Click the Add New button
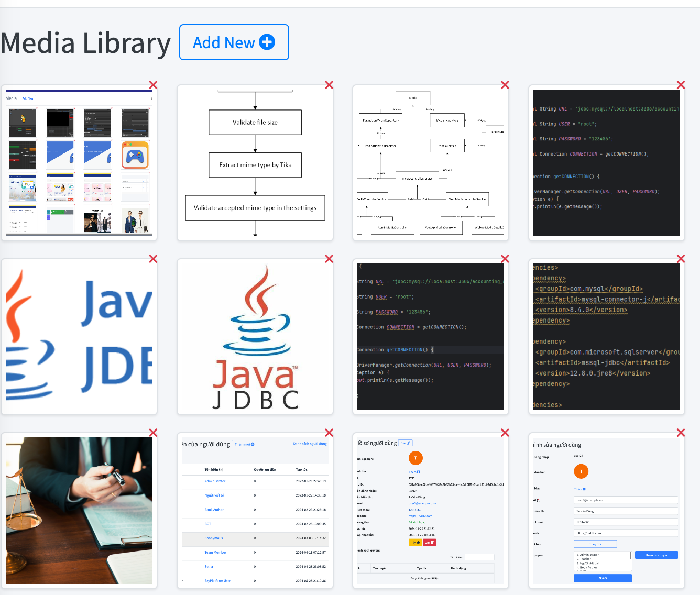The image size is (700, 595). [x=234, y=42]
